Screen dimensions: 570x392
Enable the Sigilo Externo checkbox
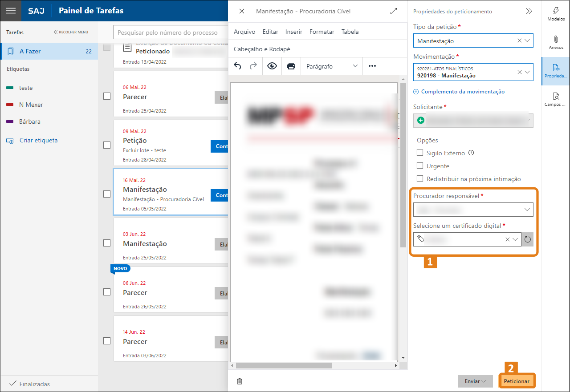click(x=419, y=153)
